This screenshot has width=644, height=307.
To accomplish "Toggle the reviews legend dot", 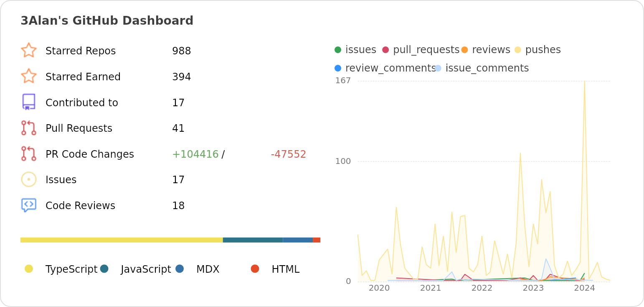I will click(x=465, y=50).
